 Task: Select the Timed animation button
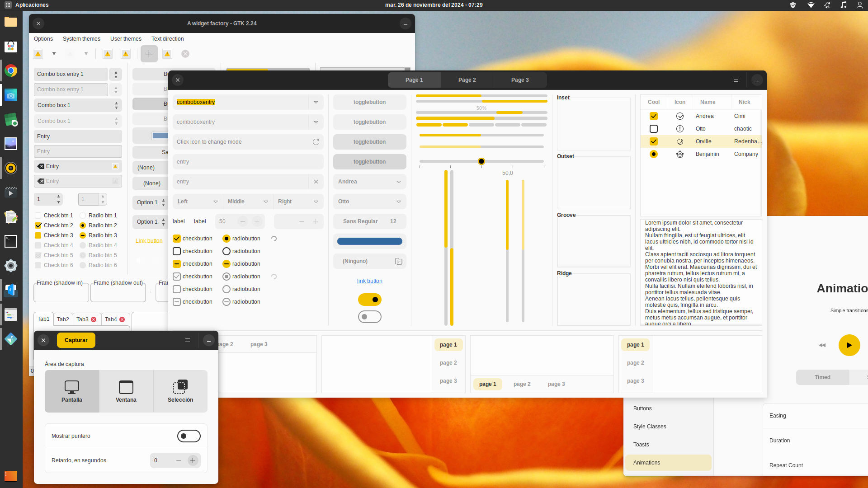(822, 377)
